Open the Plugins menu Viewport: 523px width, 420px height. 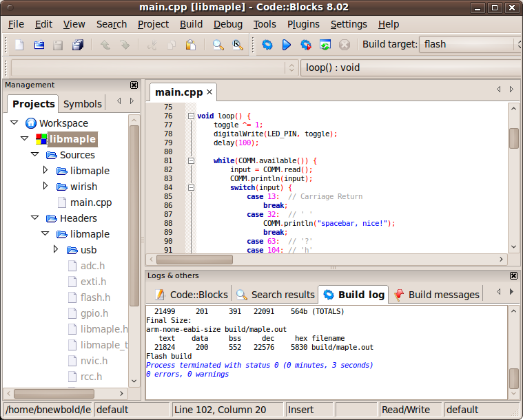coord(303,24)
